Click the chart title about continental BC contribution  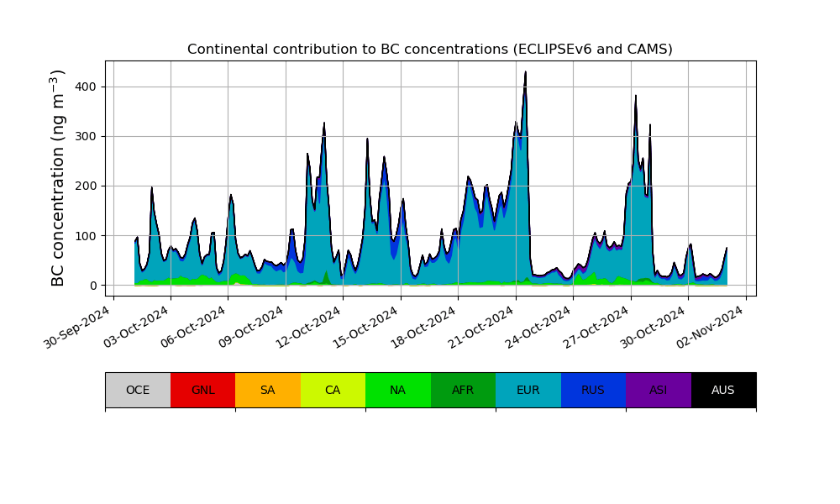pyautogui.click(x=429, y=50)
